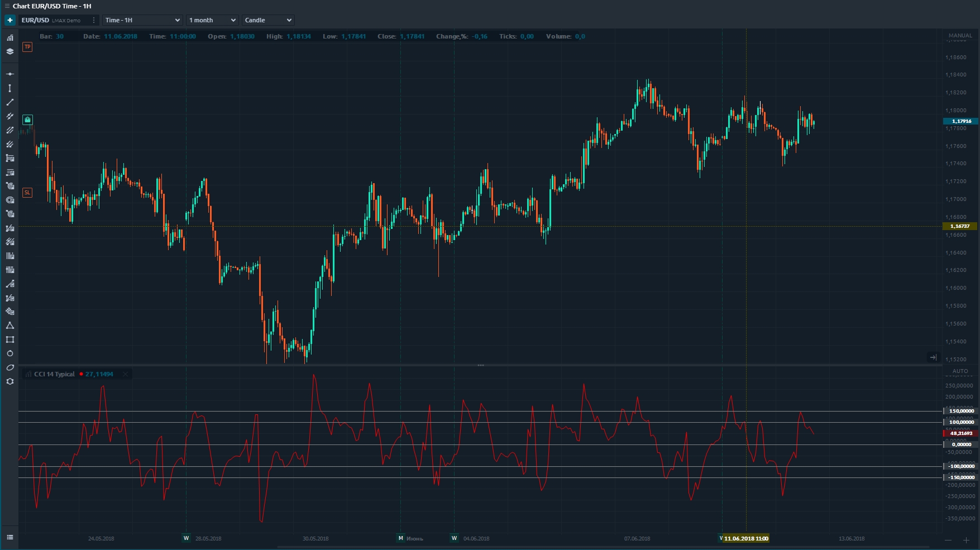This screenshot has height=550, width=980.
Task: Select the vertical line drawing tool
Action: click(10, 88)
